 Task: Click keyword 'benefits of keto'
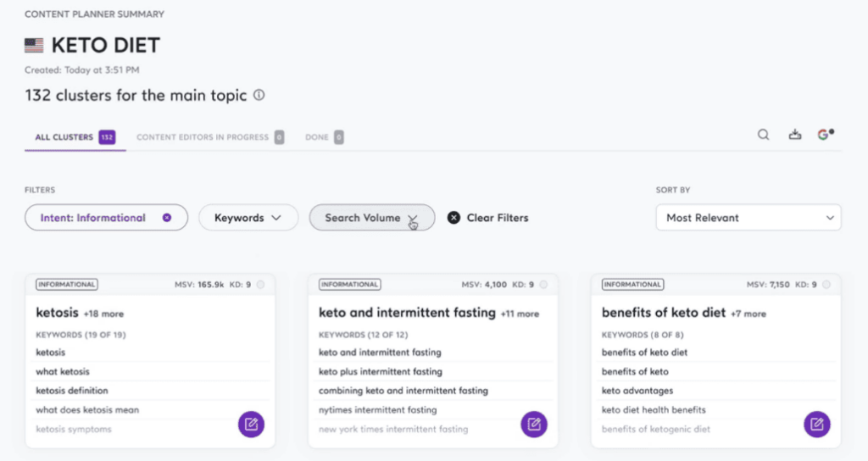click(x=635, y=371)
